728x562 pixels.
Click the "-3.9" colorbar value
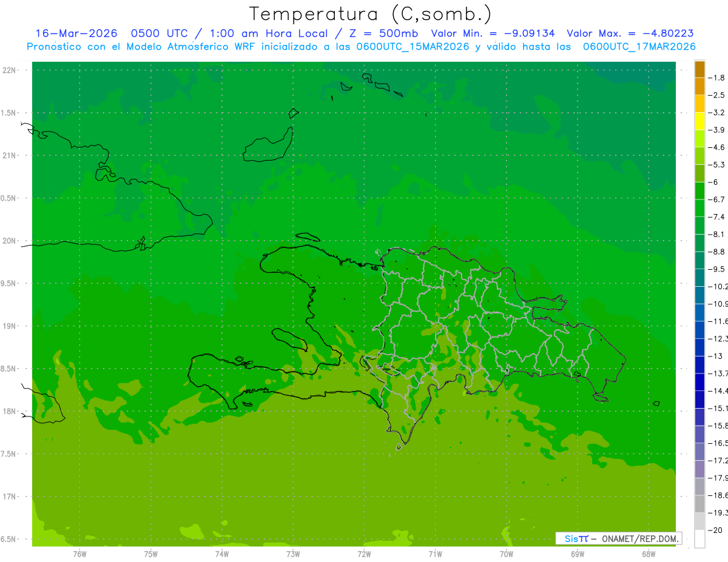coord(716,130)
